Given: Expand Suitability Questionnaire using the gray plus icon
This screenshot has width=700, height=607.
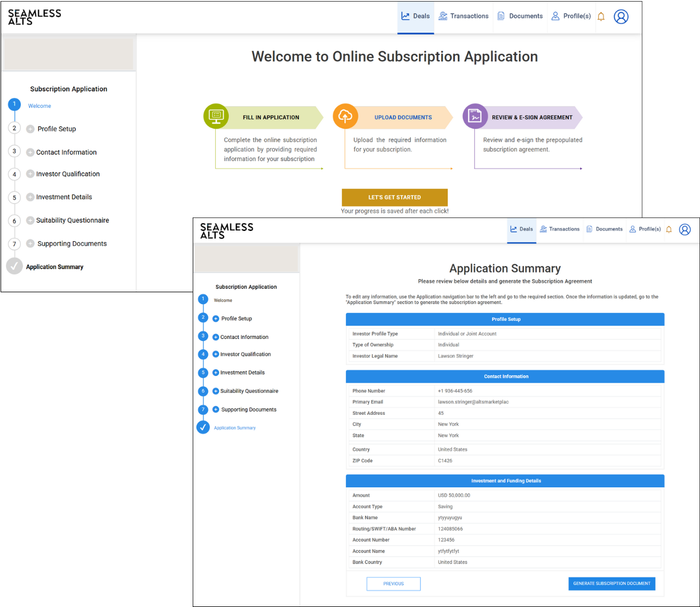Looking at the screenshot, I should [x=30, y=220].
